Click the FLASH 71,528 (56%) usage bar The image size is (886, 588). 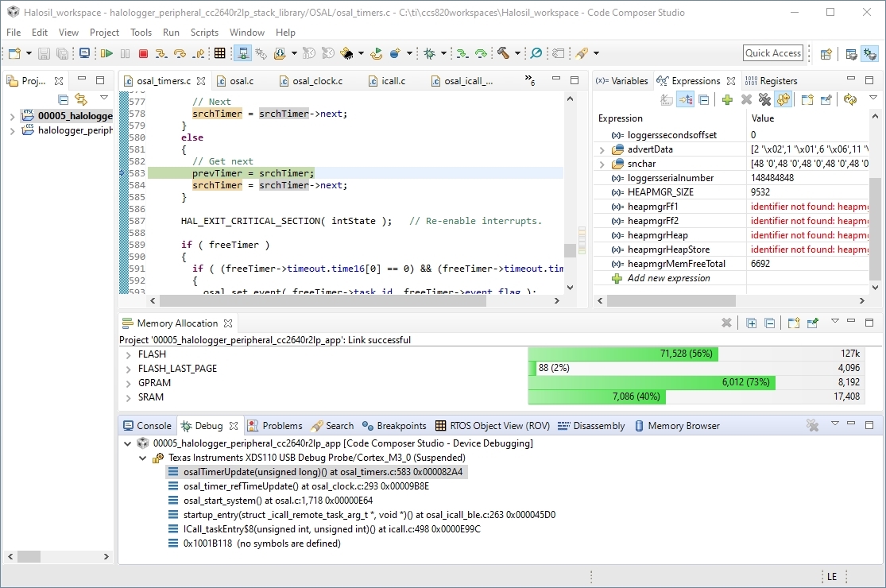click(x=623, y=354)
